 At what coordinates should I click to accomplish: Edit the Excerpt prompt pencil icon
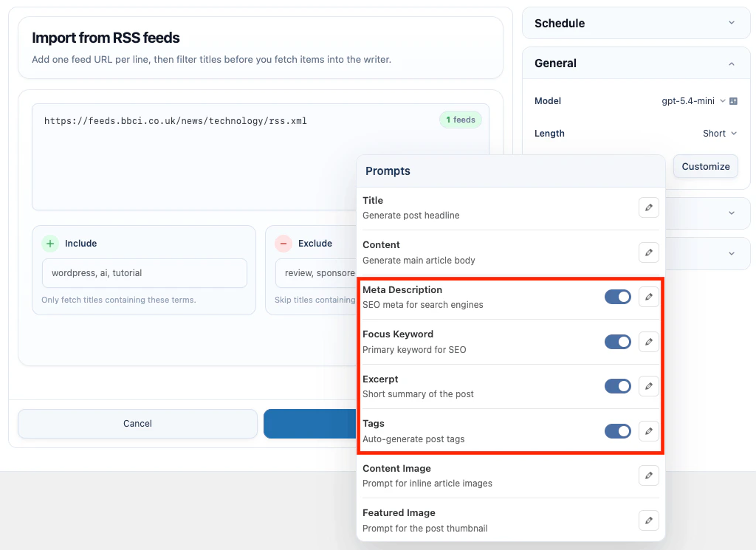[648, 386]
